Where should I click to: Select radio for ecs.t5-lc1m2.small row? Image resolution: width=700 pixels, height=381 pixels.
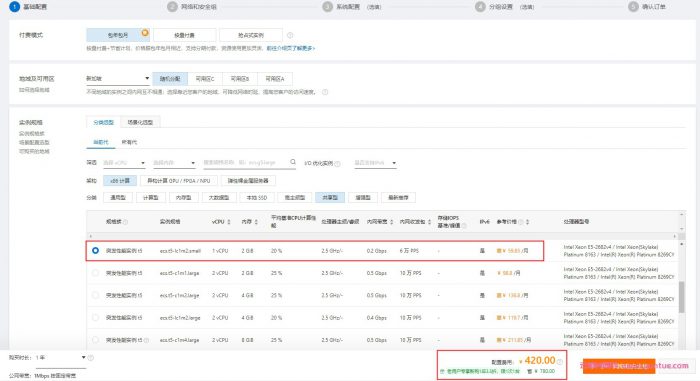click(95, 251)
